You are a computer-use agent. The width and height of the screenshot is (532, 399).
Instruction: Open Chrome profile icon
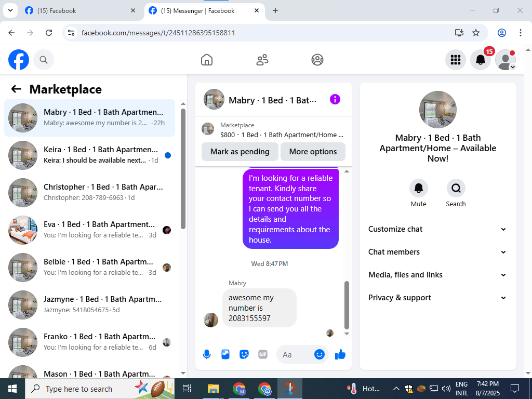click(502, 33)
